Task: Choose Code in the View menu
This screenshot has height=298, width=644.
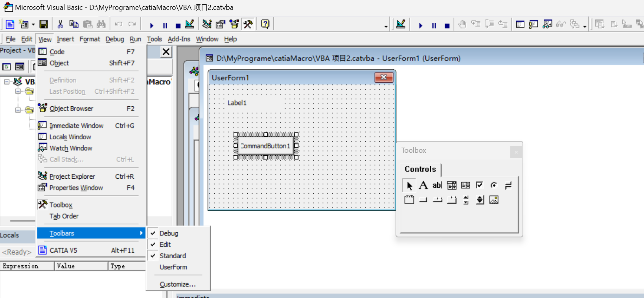Action: (x=91, y=52)
